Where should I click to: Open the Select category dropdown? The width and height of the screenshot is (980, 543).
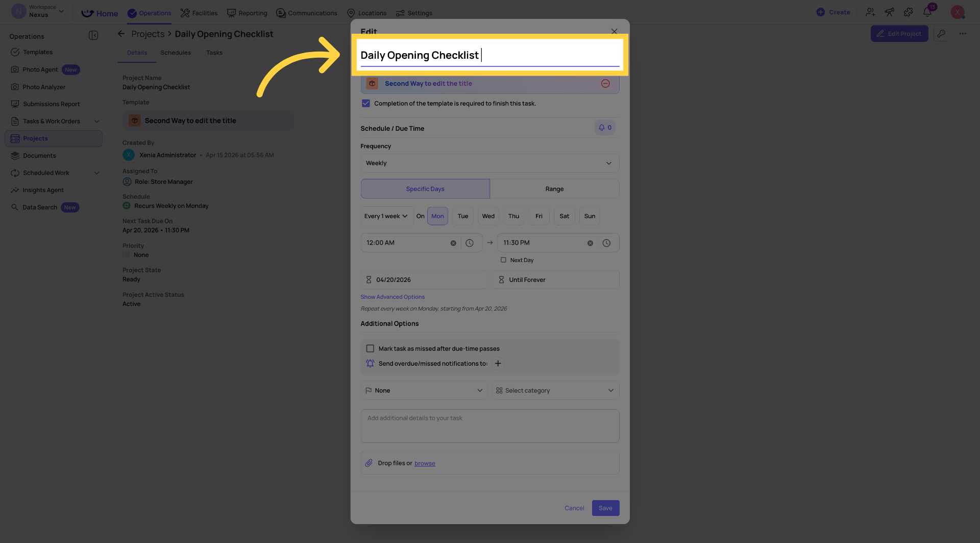click(555, 391)
